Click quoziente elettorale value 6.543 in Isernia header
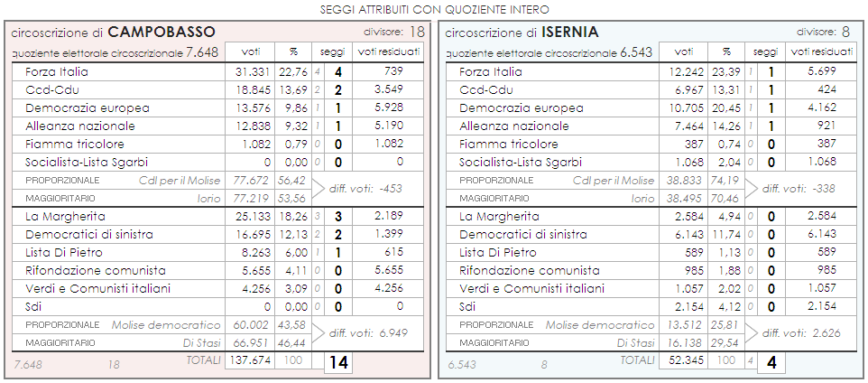The image size is (868, 383). (x=637, y=52)
